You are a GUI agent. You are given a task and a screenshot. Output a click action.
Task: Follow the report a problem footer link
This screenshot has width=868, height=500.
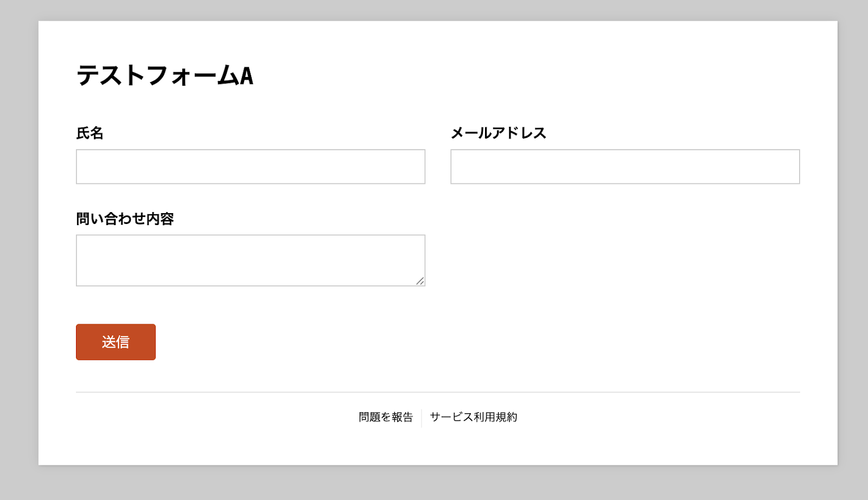(386, 417)
